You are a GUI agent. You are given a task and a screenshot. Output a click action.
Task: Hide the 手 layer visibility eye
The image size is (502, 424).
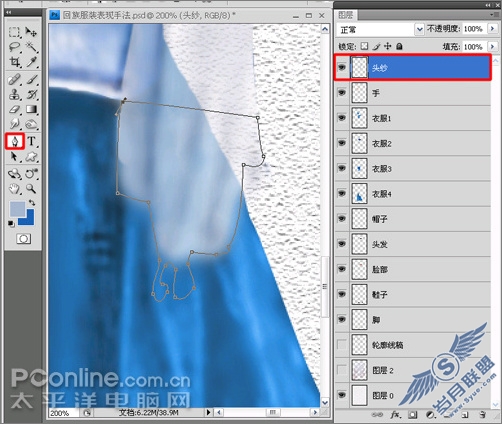[x=342, y=92]
